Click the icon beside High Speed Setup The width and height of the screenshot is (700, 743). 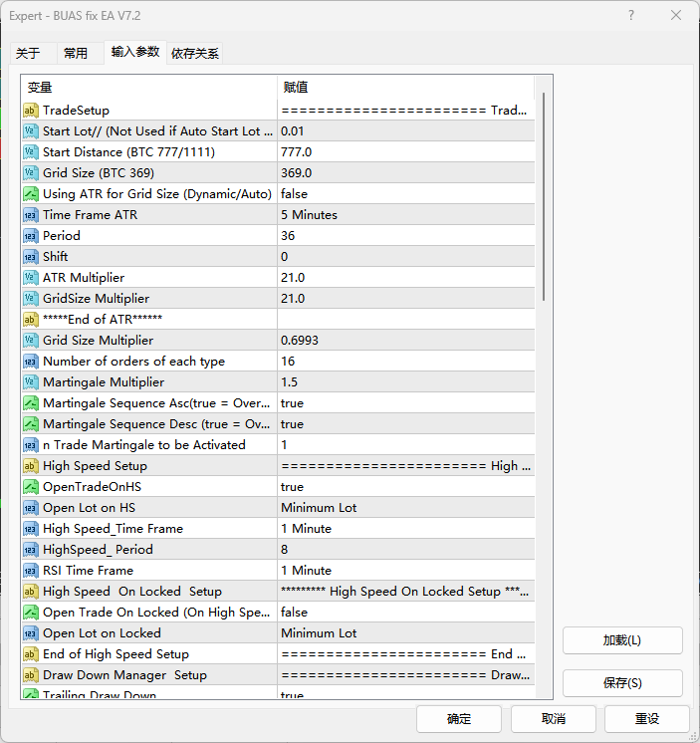click(31, 466)
